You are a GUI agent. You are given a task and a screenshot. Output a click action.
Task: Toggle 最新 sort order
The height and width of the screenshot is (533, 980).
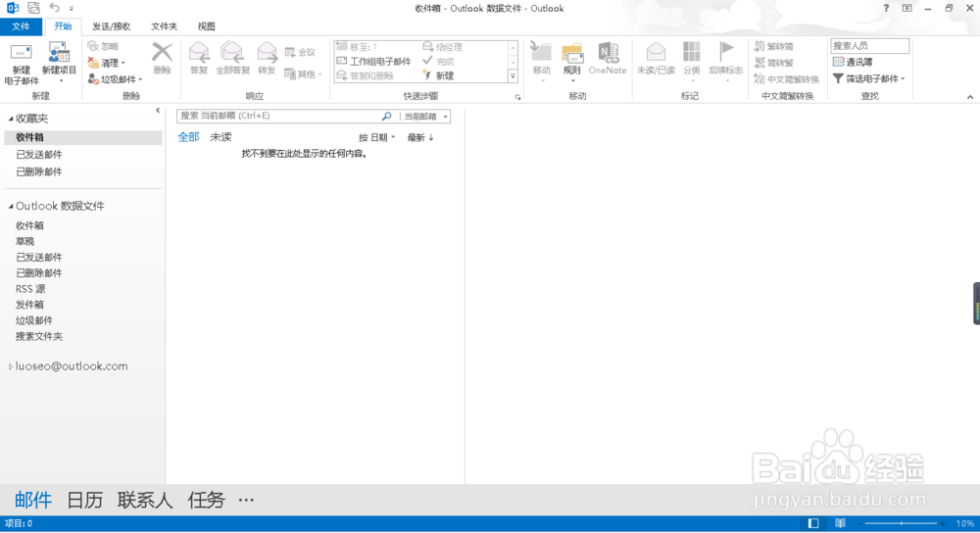coord(420,137)
